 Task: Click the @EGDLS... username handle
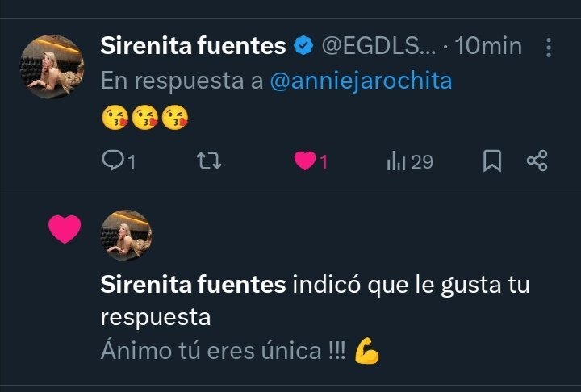(x=378, y=47)
